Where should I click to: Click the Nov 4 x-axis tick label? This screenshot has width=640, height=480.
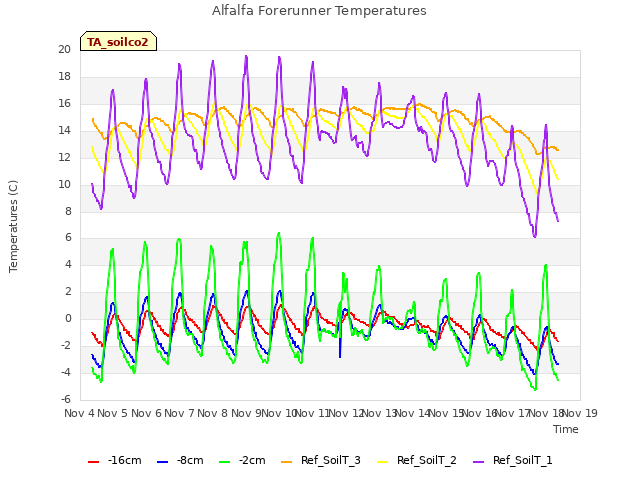tap(80, 413)
